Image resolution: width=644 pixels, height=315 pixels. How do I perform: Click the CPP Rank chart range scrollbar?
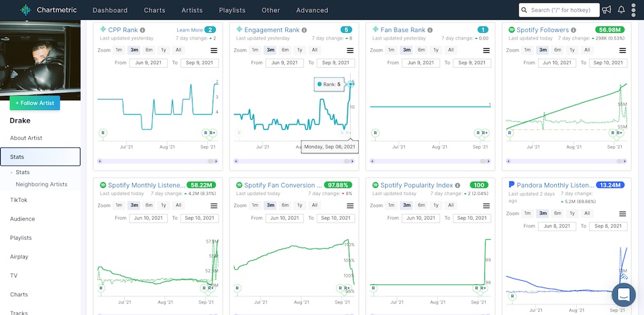tap(158, 162)
